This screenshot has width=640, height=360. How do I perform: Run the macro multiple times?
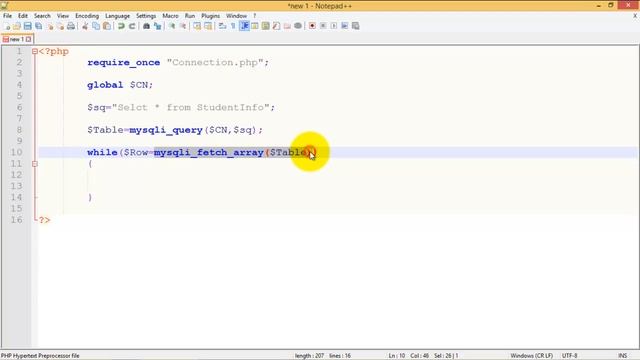tap(344, 26)
